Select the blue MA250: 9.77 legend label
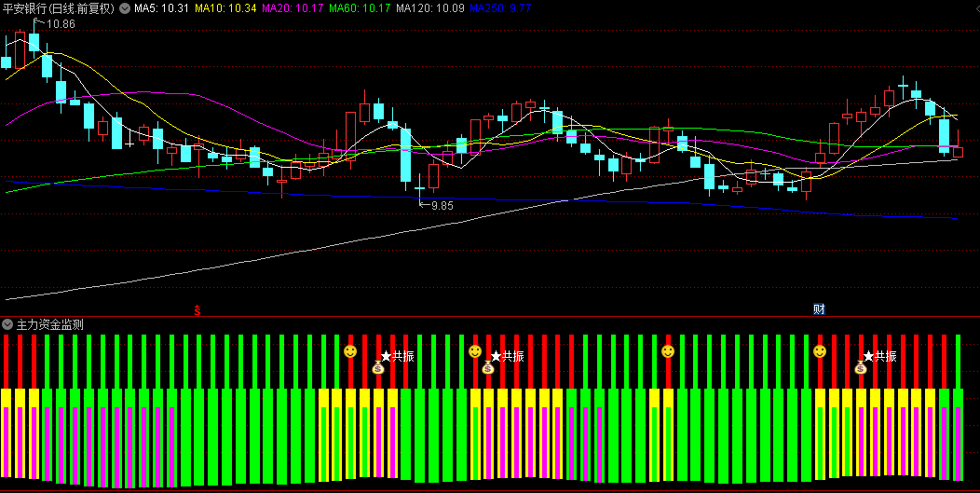Image resolution: width=980 pixels, height=493 pixels. pyautogui.click(x=500, y=8)
